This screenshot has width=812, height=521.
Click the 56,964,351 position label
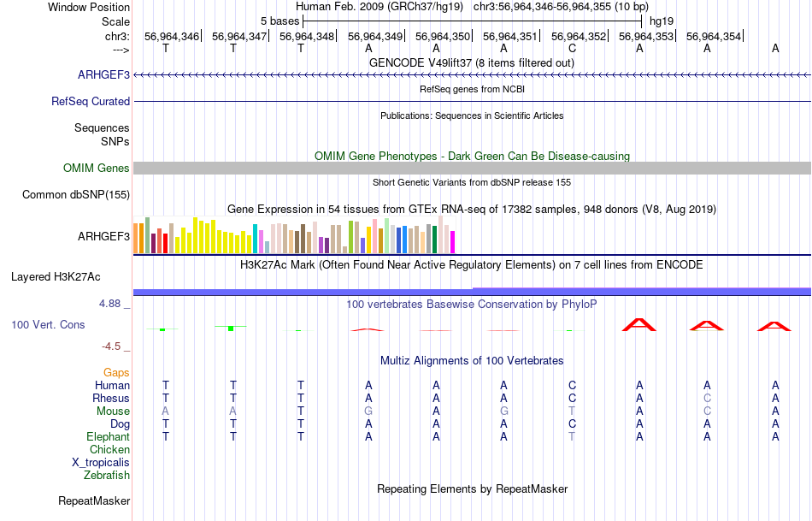click(510, 36)
